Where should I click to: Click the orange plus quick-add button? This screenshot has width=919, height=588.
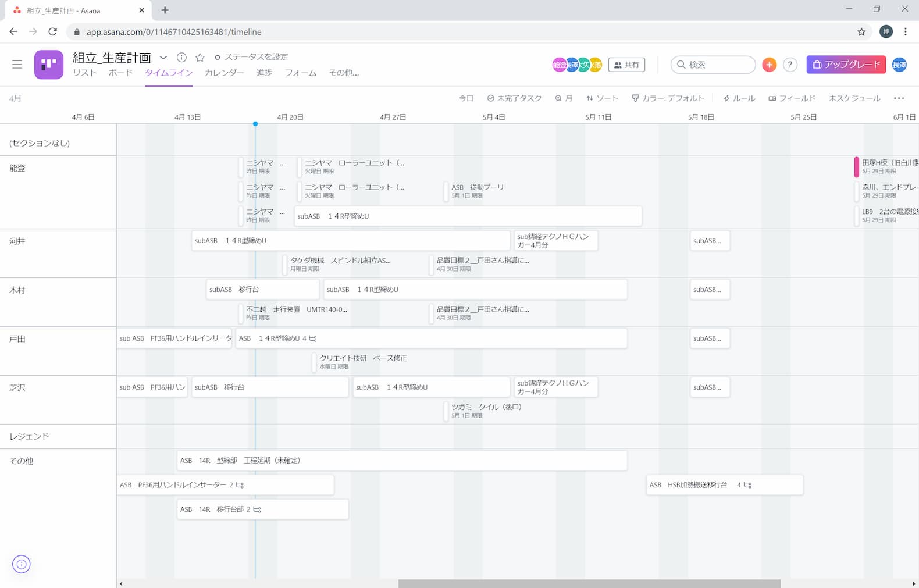(x=769, y=65)
